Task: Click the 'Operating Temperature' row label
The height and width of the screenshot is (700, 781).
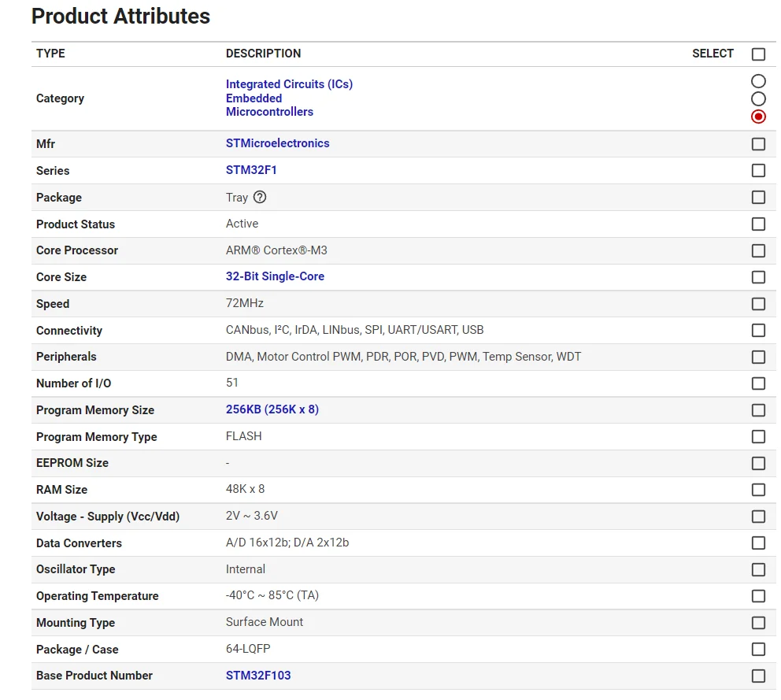Action: click(97, 596)
